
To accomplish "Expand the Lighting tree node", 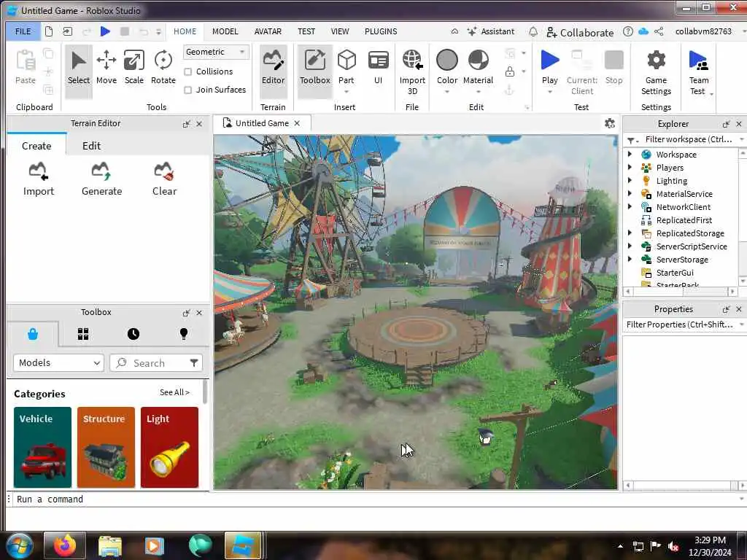I will click(630, 181).
